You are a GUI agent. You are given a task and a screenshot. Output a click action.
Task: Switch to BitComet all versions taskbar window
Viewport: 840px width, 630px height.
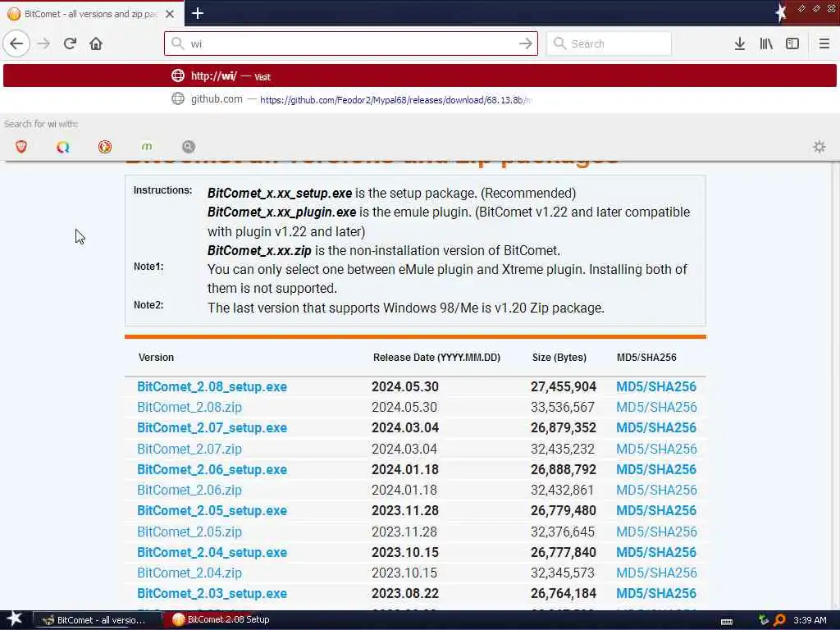click(98, 620)
